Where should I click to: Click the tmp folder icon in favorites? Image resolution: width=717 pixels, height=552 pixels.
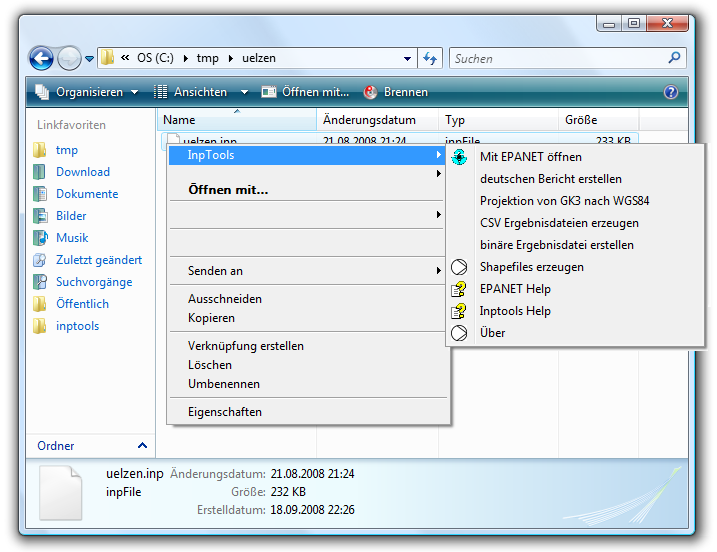[40, 150]
